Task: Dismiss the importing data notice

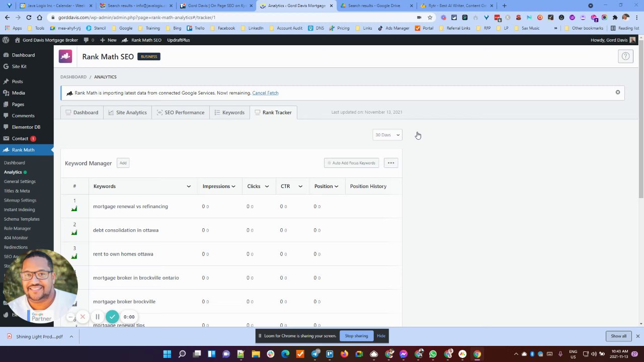Action: click(618, 93)
